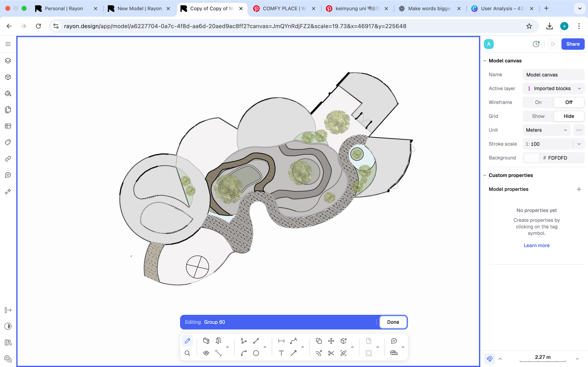Select the Text tool

pos(281,353)
